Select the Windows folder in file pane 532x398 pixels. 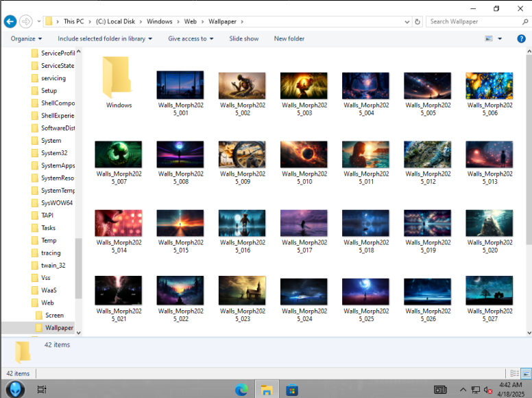tap(119, 82)
